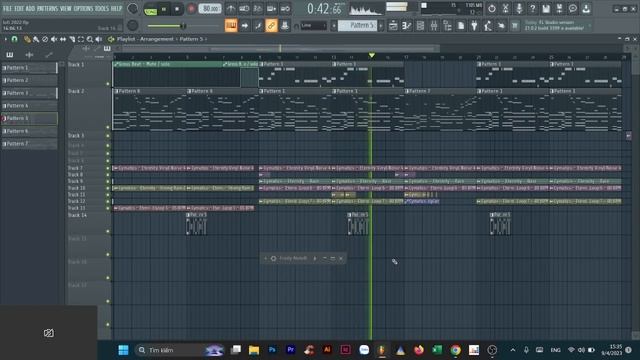
Task: Open snap selector dropdown showing Line
Action: point(313,26)
